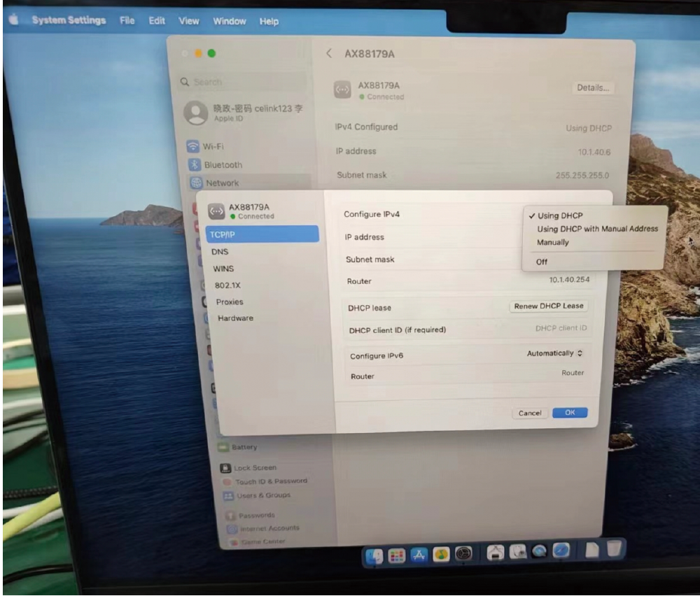Select the "Using DHCP" option
Viewport: 700px width, 596px height.
coord(559,215)
